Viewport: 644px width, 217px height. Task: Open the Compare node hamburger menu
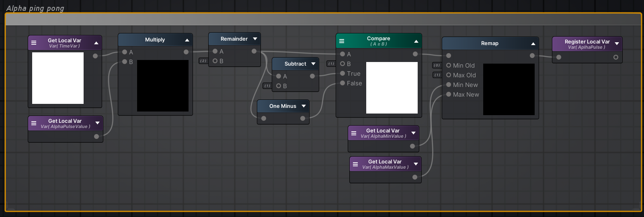(x=342, y=41)
